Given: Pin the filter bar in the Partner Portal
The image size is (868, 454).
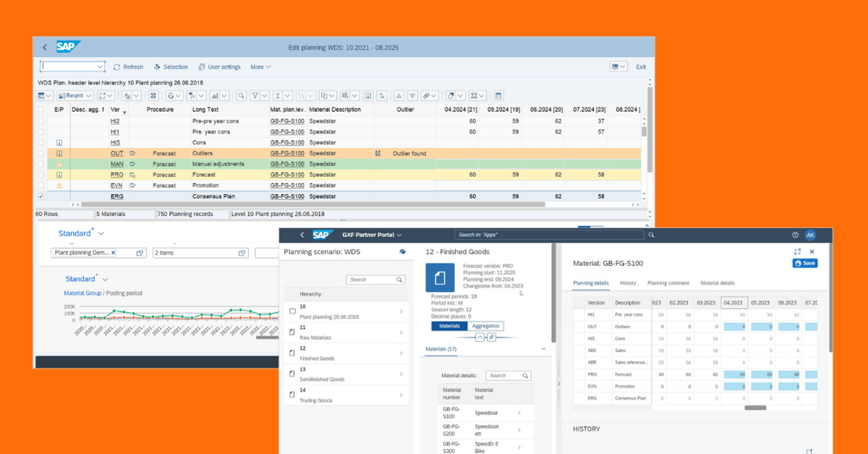Looking at the screenshot, I should pos(492,337).
